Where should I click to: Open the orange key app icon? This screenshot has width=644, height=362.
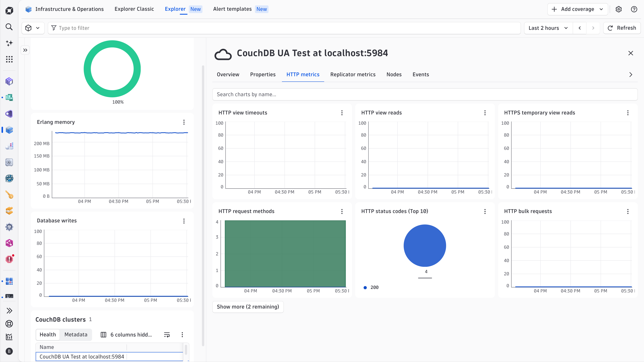coord(9,195)
